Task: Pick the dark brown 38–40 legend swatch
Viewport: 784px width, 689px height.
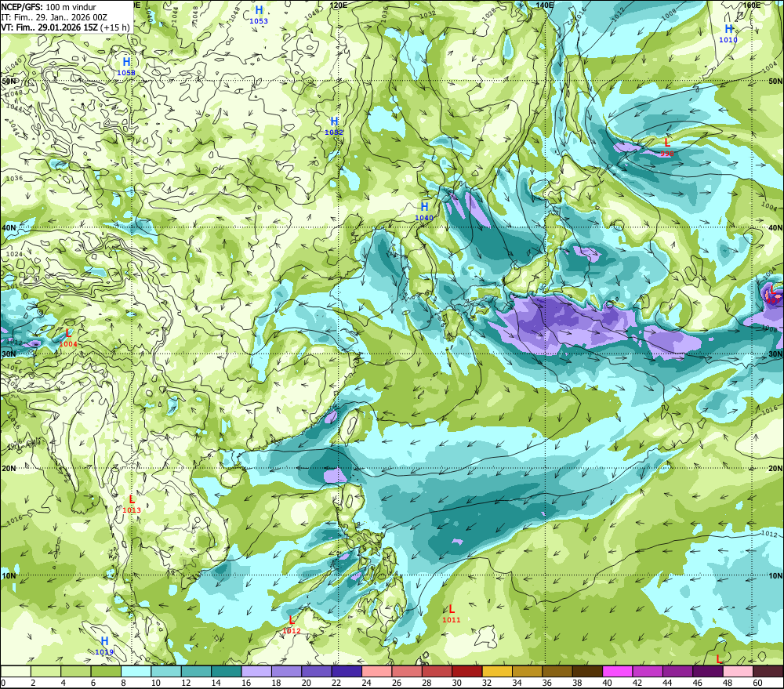Action: click(x=587, y=671)
